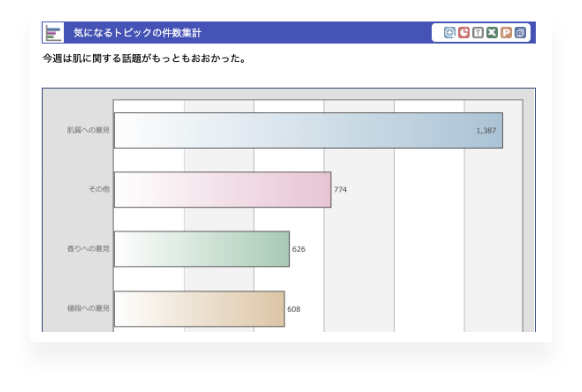
Task: Click the 774 value label
Action: pos(340,190)
